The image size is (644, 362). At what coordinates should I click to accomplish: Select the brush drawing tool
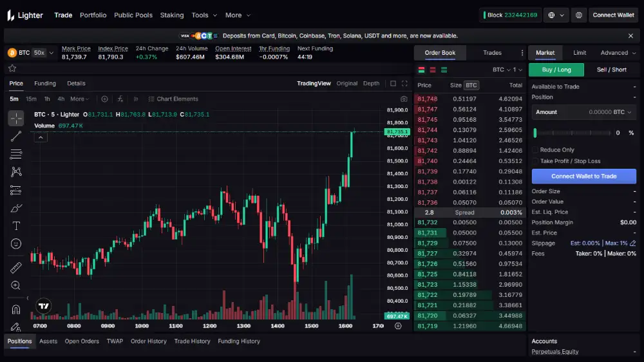point(16,208)
